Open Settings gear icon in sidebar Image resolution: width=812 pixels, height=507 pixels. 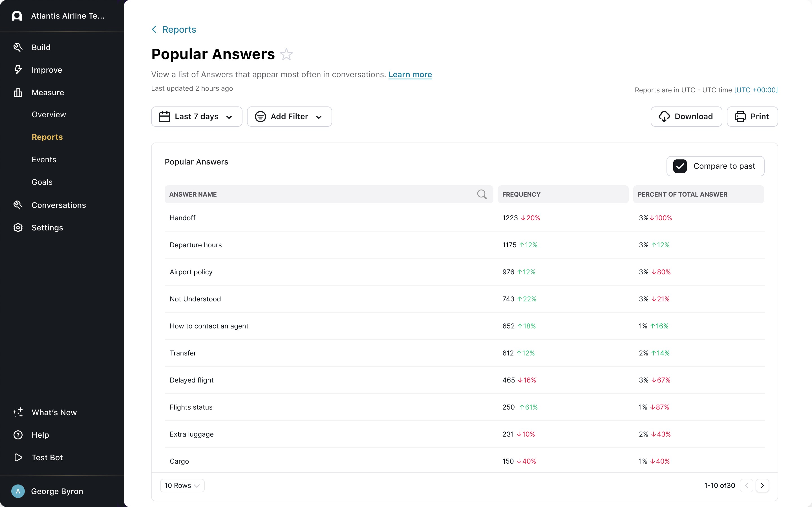(x=18, y=228)
